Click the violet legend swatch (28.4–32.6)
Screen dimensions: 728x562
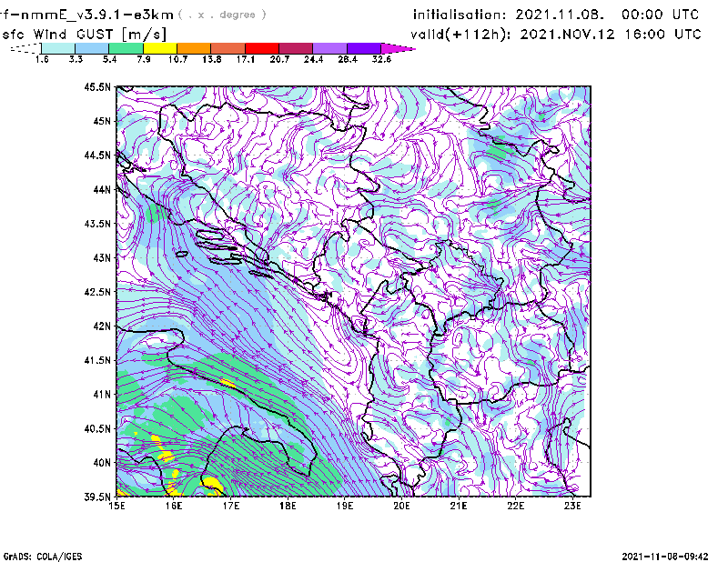[363, 48]
